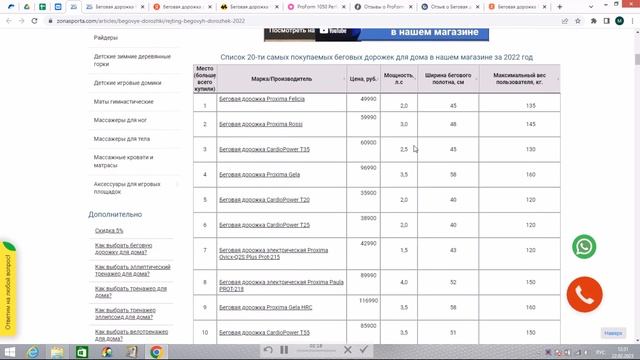Viewport: 640px width, 360px height.
Task: Go back using the browser back arrow
Action: 9,21
